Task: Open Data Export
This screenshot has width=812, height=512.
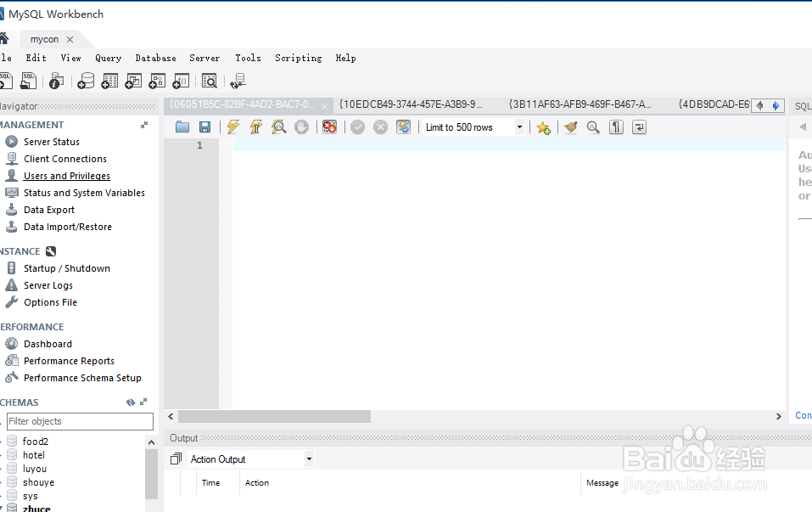Action: pyautogui.click(x=48, y=210)
